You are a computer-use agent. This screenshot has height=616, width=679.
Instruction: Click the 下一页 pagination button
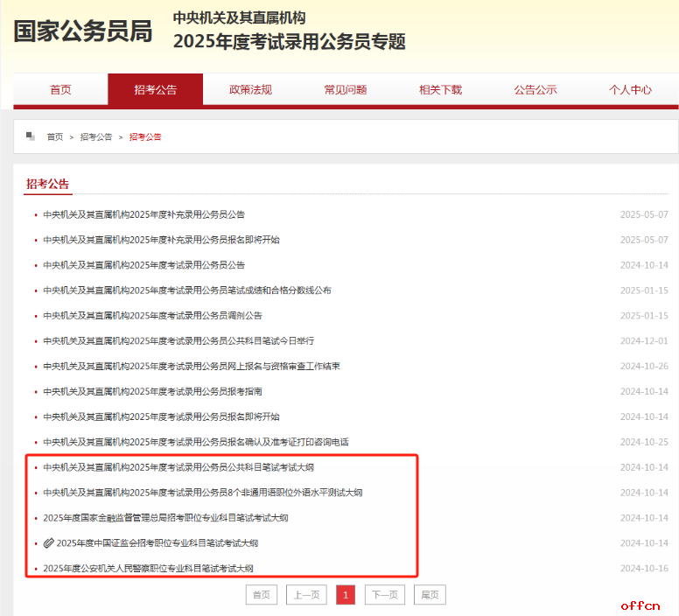point(385,595)
